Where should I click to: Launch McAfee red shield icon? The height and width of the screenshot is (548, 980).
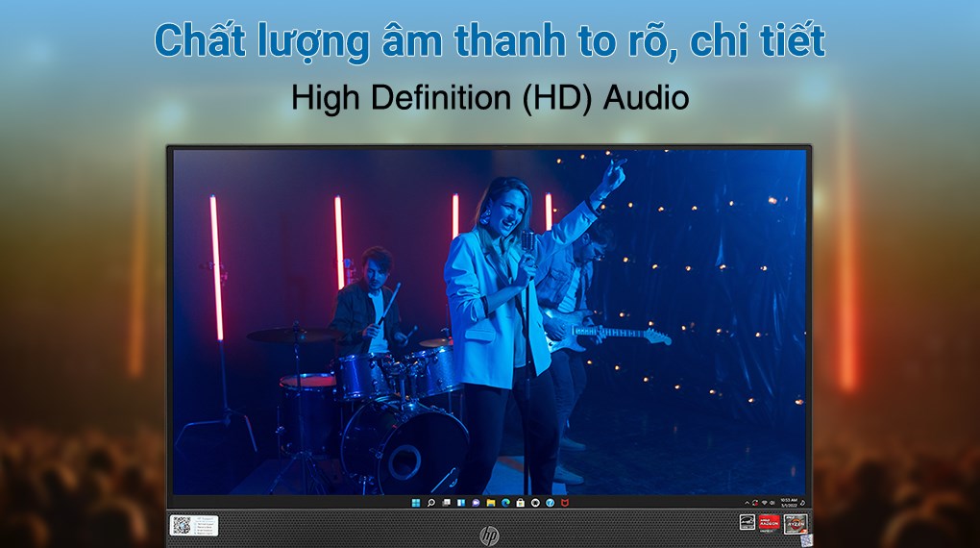pos(565,503)
